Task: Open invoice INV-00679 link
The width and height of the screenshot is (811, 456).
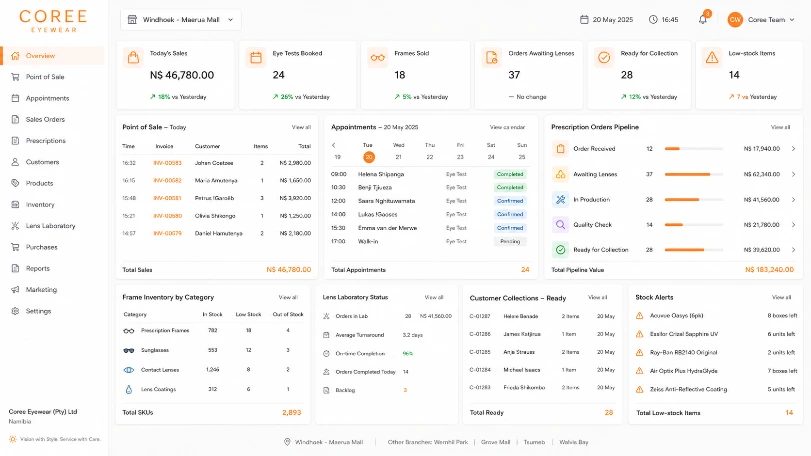Action: 167,234
